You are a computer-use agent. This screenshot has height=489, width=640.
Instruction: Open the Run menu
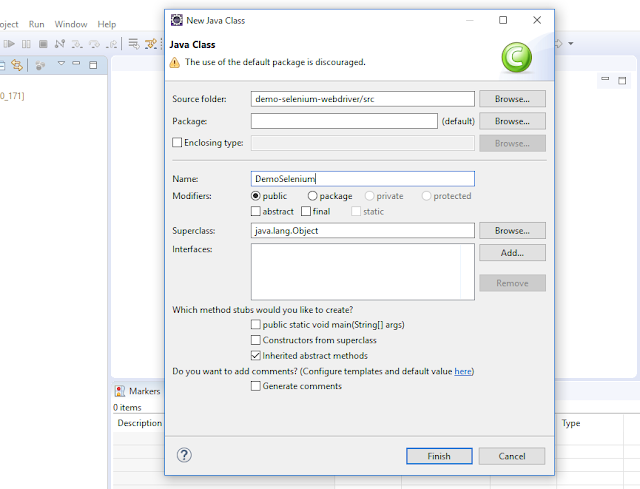[36, 24]
